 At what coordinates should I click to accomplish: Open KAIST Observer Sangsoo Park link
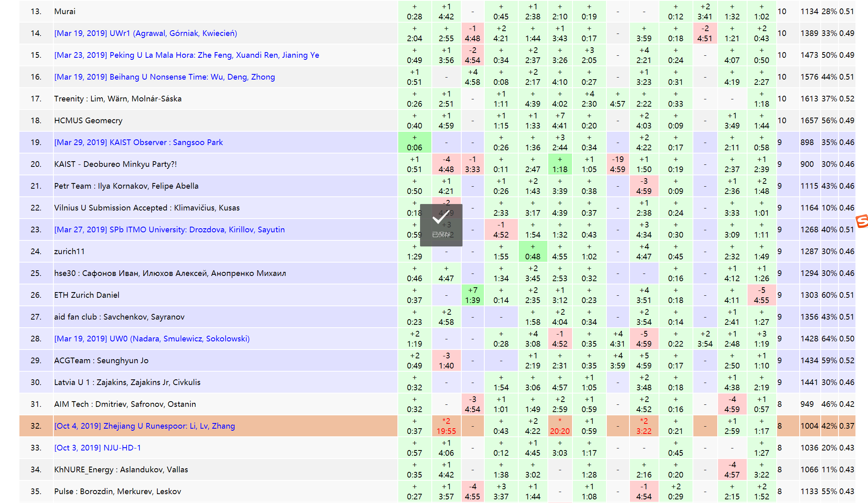138,142
